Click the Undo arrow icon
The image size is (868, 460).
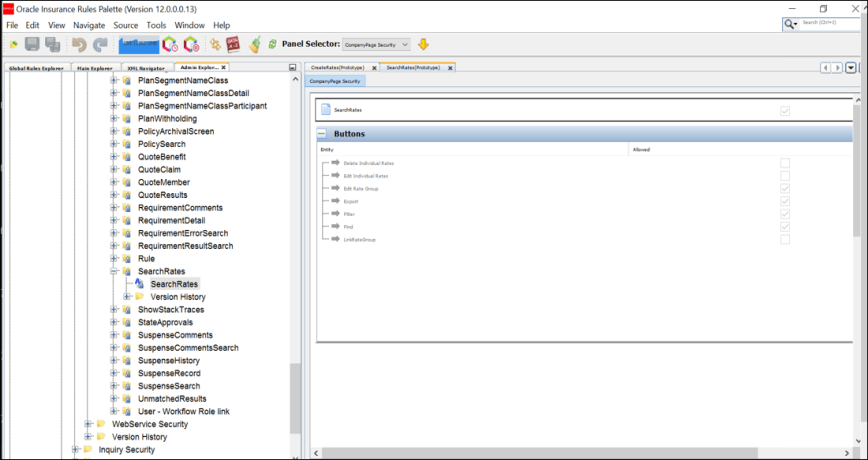tap(80, 44)
